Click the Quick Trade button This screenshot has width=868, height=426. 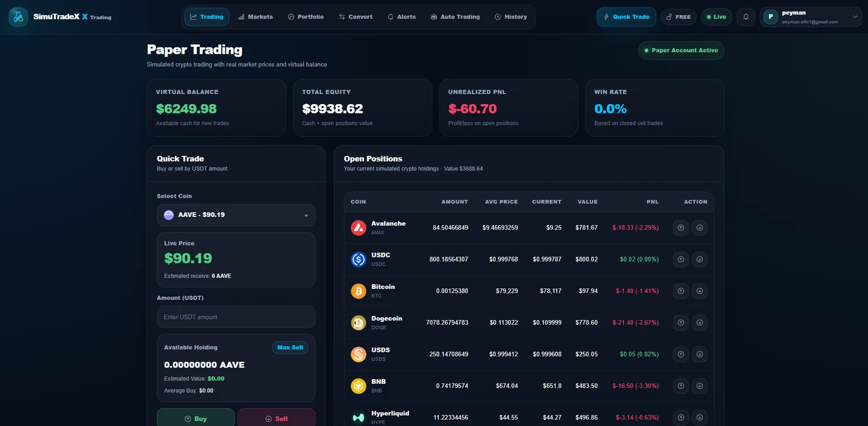click(626, 17)
